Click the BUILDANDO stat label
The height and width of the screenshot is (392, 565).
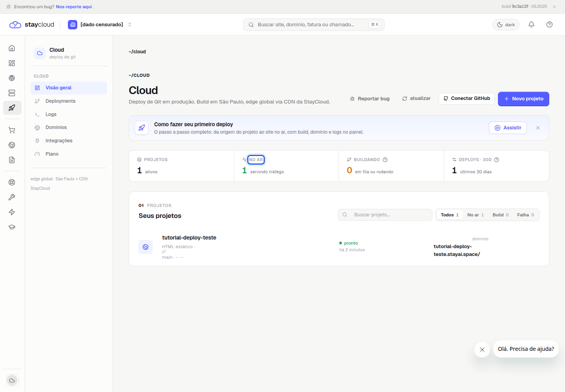[367, 160]
